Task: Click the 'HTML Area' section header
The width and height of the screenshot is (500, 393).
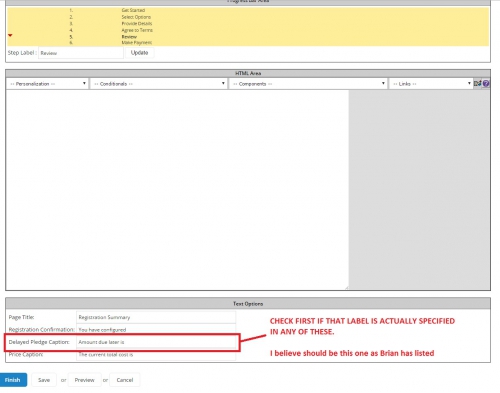Action: tap(248, 73)
